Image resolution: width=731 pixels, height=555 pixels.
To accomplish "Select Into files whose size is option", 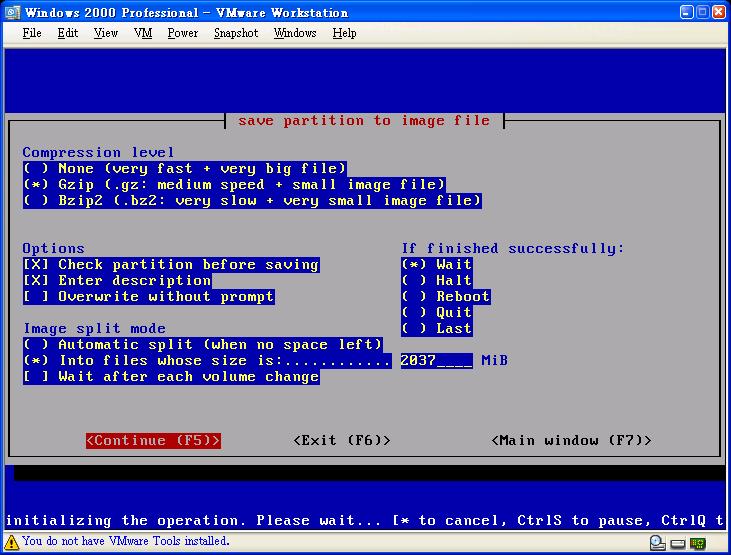I will (207, 361).
